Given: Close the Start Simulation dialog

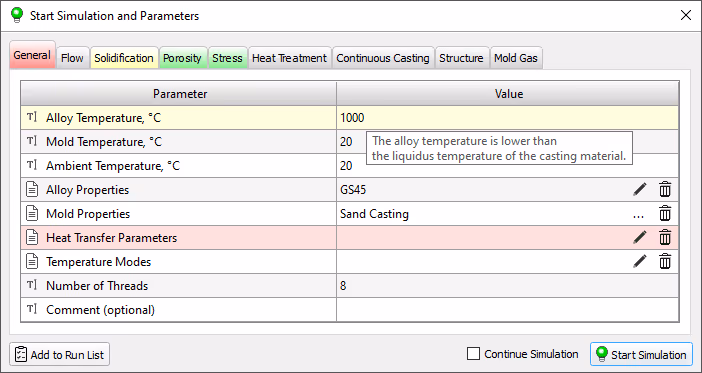Looking at the screenshot, I should (685, 15).
